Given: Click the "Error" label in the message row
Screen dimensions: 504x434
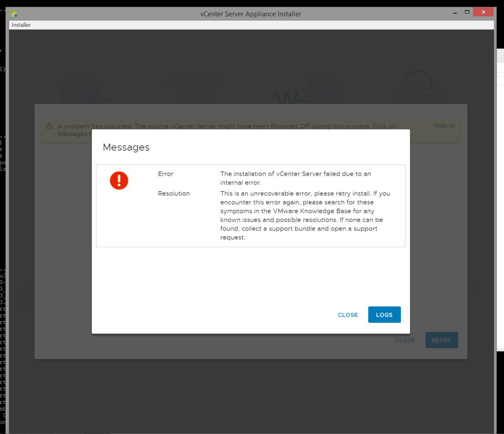Looking at the screenshot, I should 165,174.
